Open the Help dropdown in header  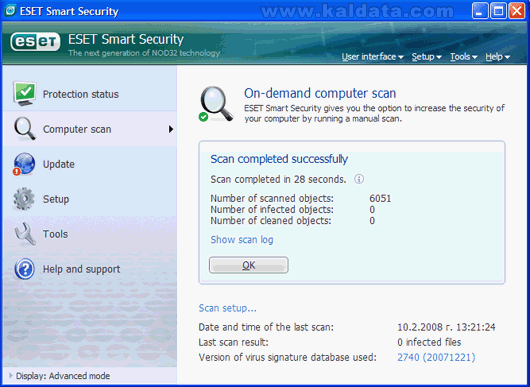[x=497, y=57]
